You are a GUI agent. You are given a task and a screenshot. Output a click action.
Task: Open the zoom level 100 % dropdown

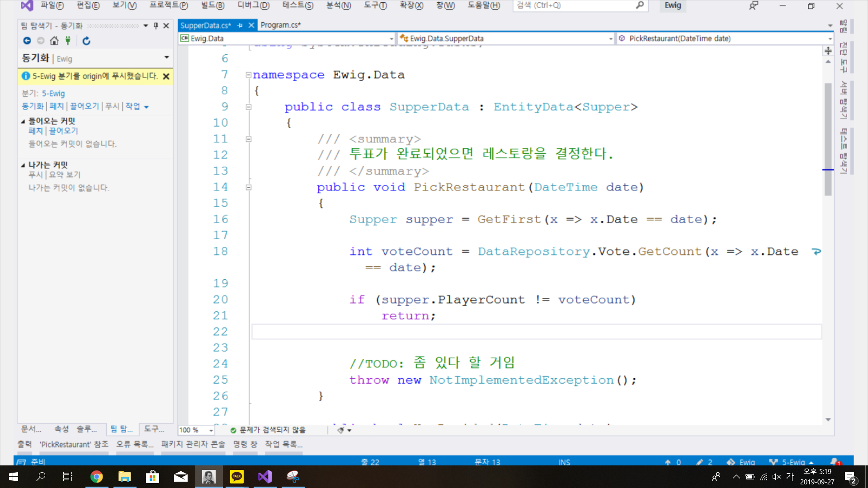(211, 430)
